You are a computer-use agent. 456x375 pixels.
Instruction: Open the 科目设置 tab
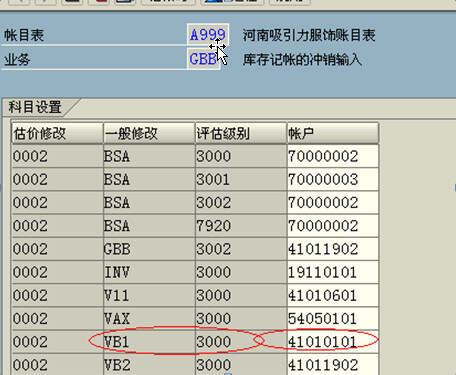pos(35,107)
